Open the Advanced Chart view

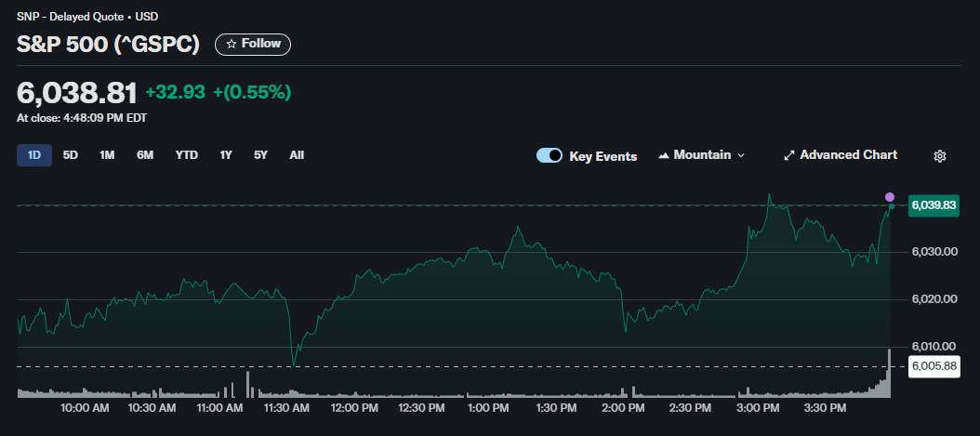coord(841,155)
